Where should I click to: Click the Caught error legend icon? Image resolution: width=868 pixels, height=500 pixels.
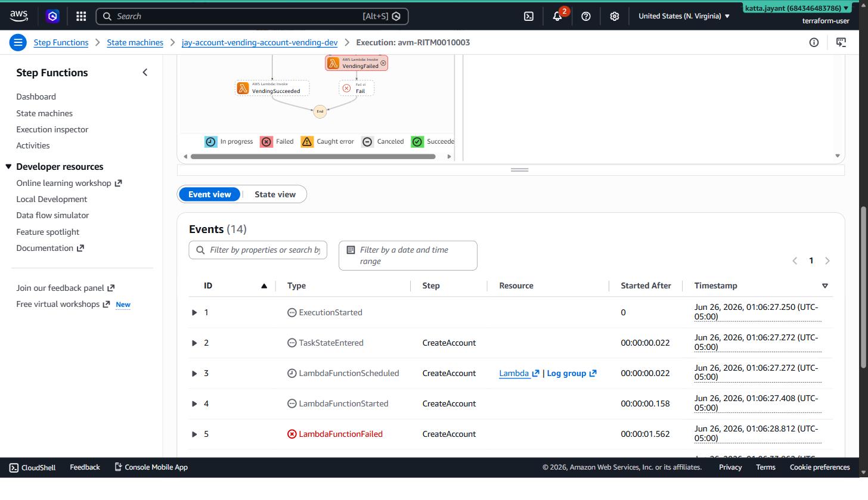click(x=307, y=141)
